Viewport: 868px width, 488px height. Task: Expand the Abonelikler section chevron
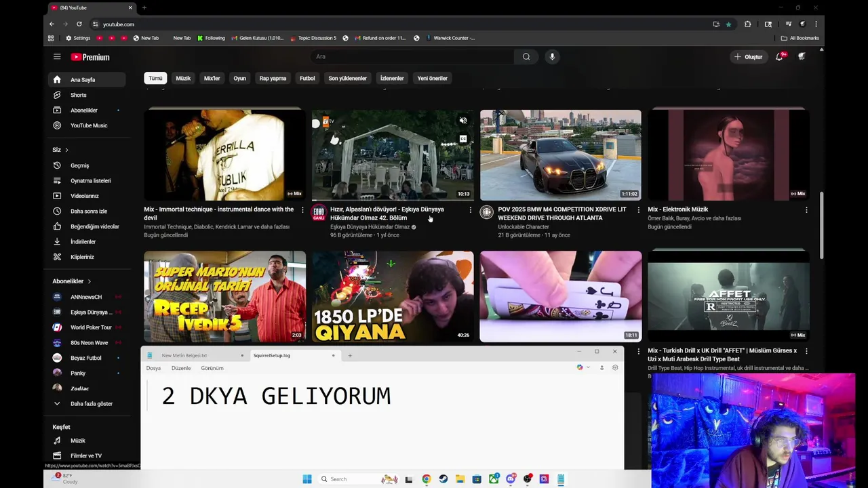pyautogui.click(x=89, y=281)
